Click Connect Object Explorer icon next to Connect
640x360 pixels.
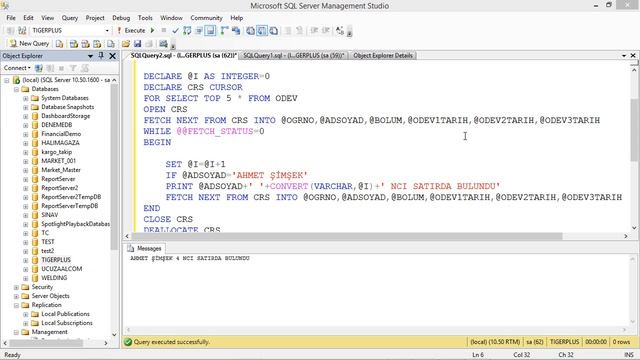click(x=39, y=68)
